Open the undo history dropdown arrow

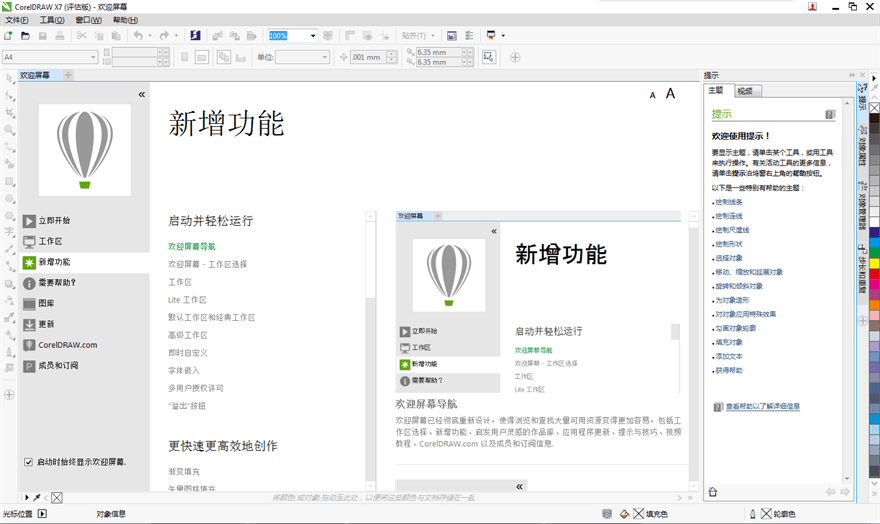click(x=150, y=36)
